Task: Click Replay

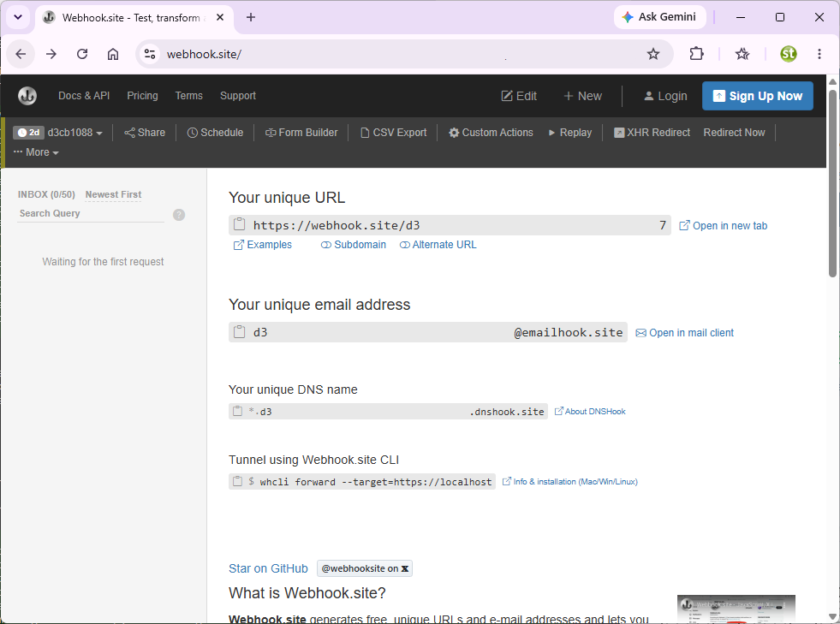Action: click(x=570, y=133)
